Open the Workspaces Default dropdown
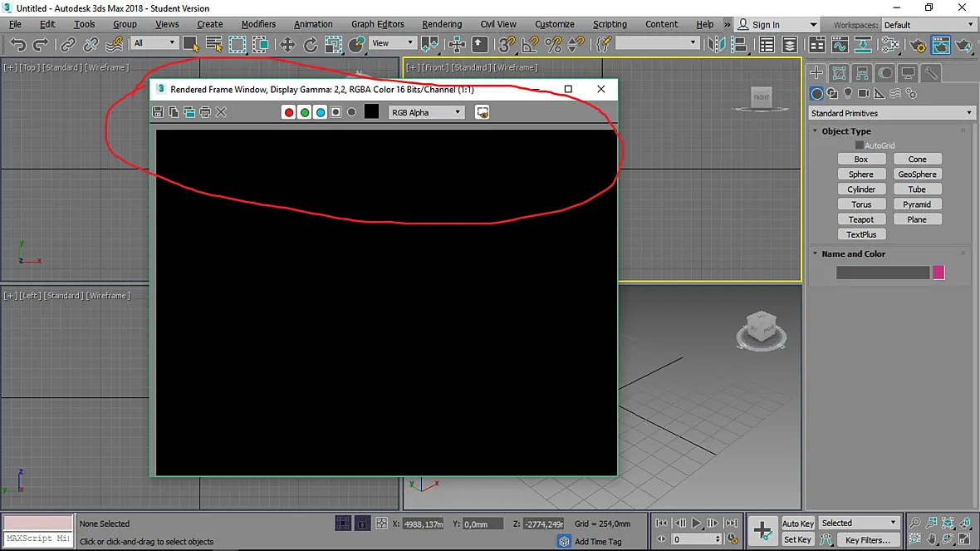980x551 pixels. coord(929,25)
